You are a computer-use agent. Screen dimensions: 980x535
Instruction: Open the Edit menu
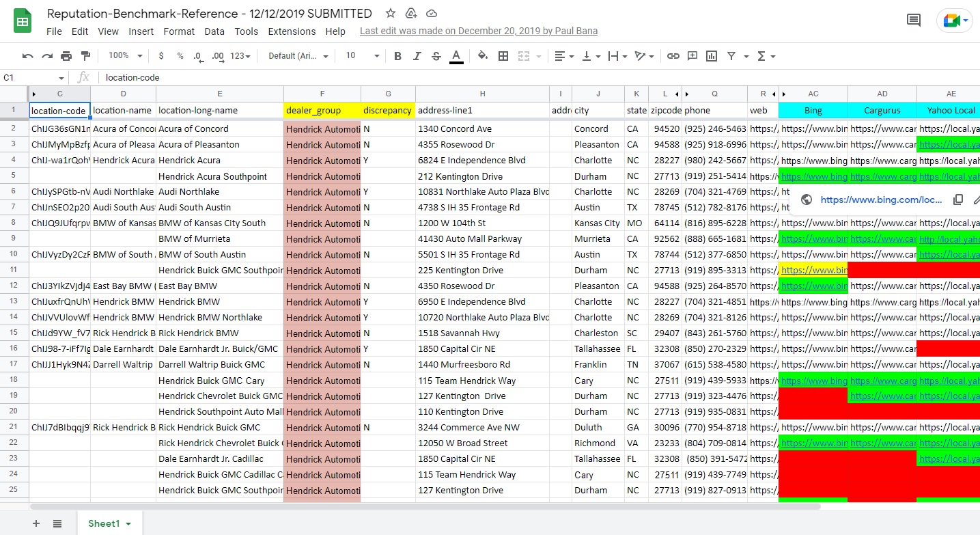click(80, 31)
